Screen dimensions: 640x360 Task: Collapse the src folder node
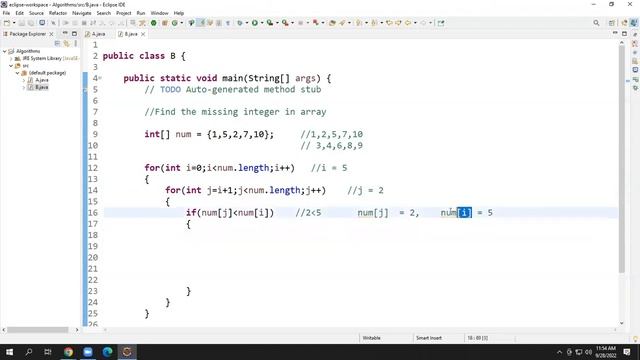[11, 66]
